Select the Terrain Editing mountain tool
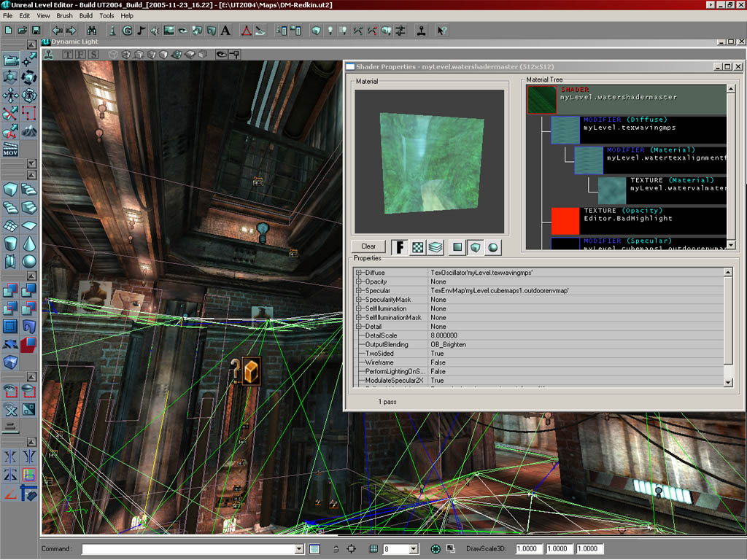 click(x=29, y=131)
